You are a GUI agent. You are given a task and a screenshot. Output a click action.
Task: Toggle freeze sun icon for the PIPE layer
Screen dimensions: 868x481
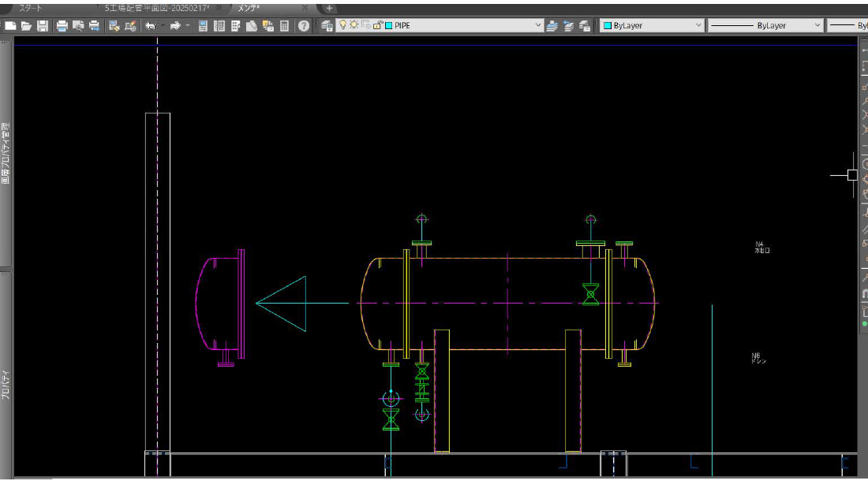[354, 25]
